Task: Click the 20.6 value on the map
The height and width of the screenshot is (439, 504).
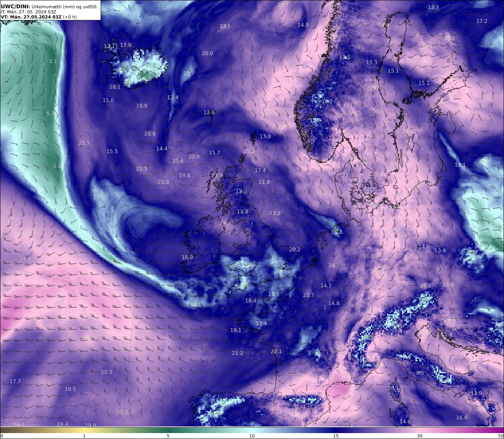Action: pos(150,133)
